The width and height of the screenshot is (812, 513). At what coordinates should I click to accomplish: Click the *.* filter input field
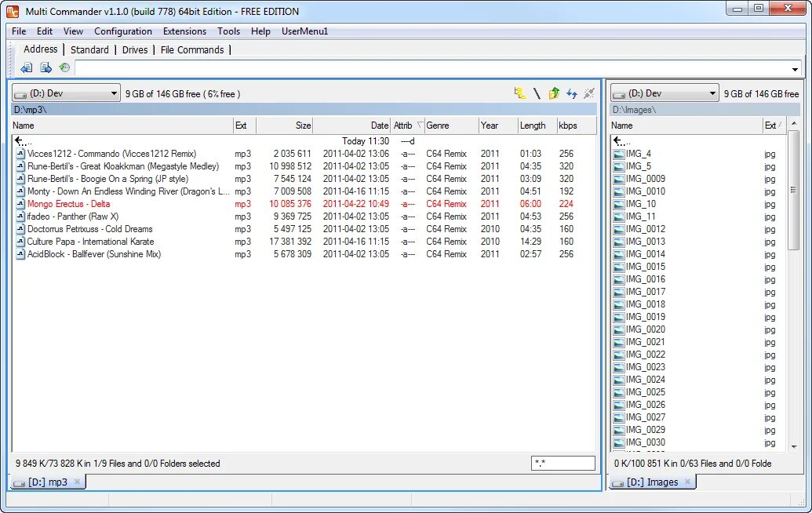(563, 464)
